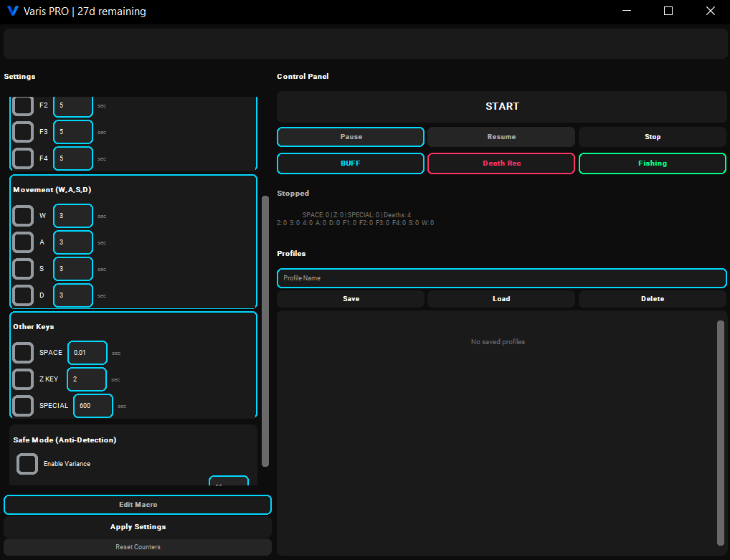Click Apply Settings
The height and width of the screenshot is (560, 730).
tap(138, 527)
